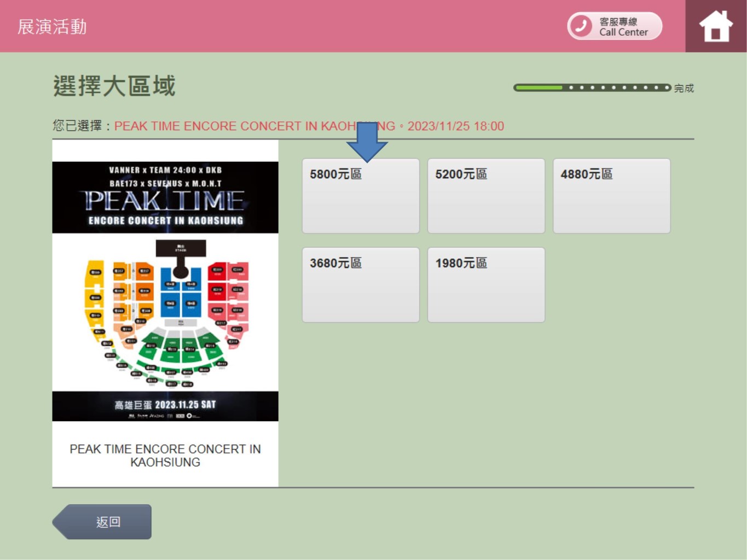Click the PEAK TIME ENCORE CONCERT caption below poster
The width and height of the screenshot is (747, 560).
click(x=165, y=456)
